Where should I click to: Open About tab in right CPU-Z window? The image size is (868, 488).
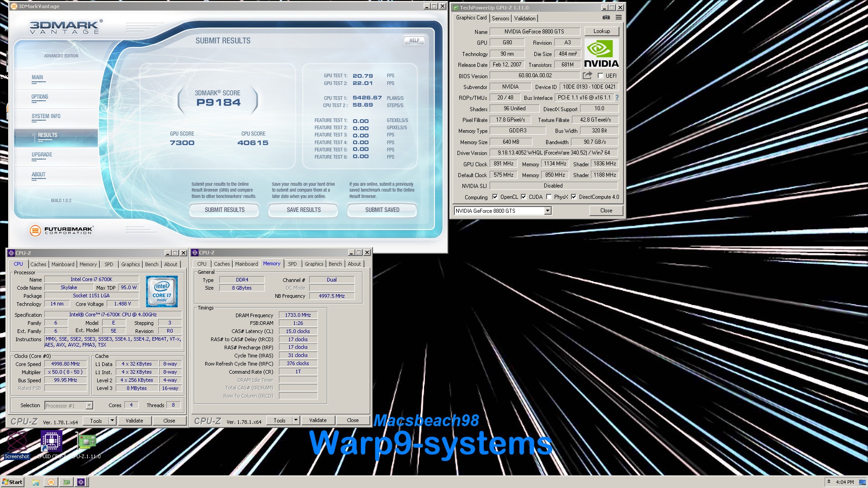pos(354,264)
